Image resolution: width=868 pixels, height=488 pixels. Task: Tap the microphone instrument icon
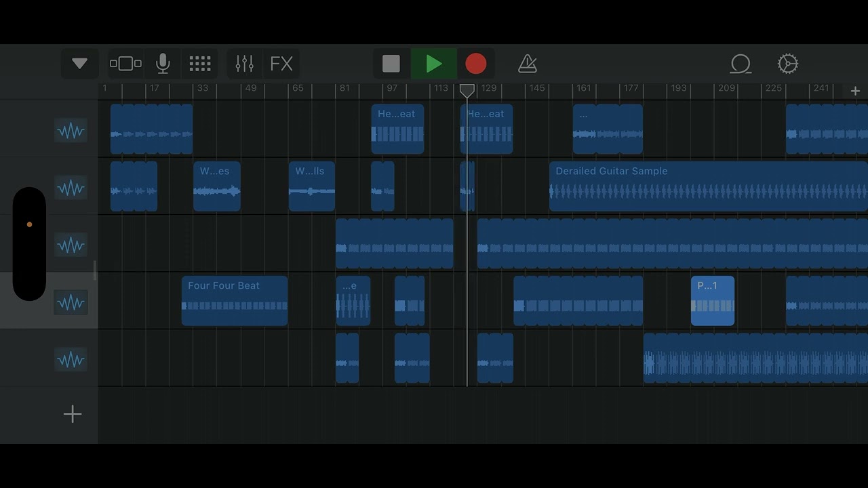(163, 64)
